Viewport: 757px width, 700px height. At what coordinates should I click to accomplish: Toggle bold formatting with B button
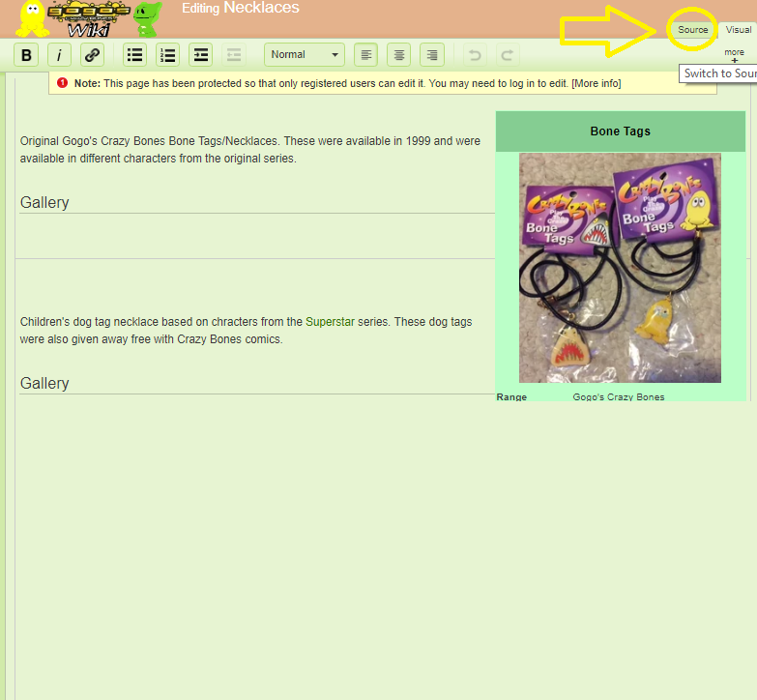coord(26,54)
